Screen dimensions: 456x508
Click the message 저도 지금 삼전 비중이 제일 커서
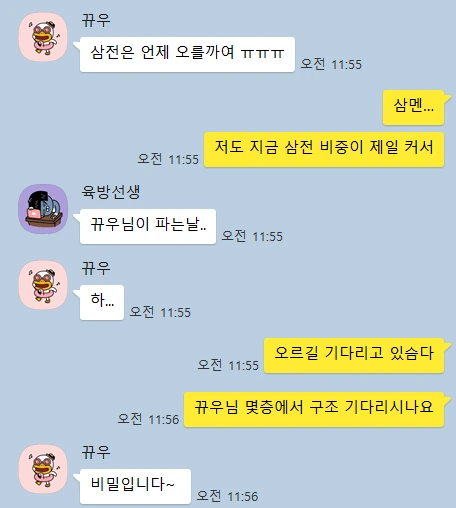324,149
